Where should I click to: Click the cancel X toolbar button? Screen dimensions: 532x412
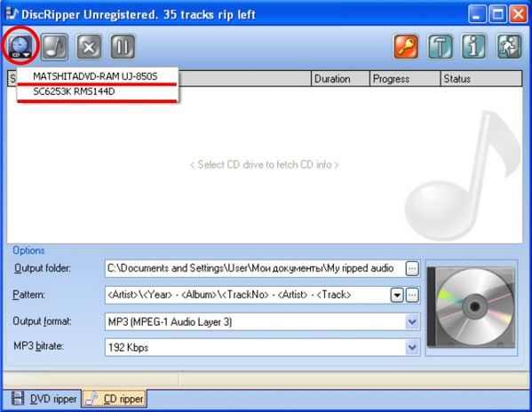tap(89, 47)
